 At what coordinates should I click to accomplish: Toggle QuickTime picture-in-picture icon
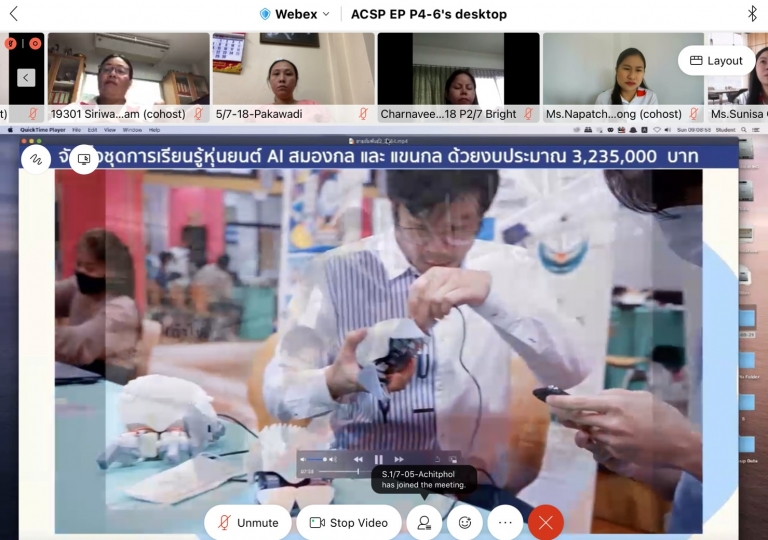pyautogui.click(x=453, y=459)
